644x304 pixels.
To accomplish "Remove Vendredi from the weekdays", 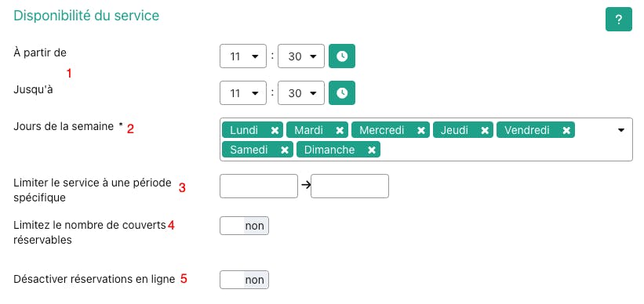I will tap(566, 131).
